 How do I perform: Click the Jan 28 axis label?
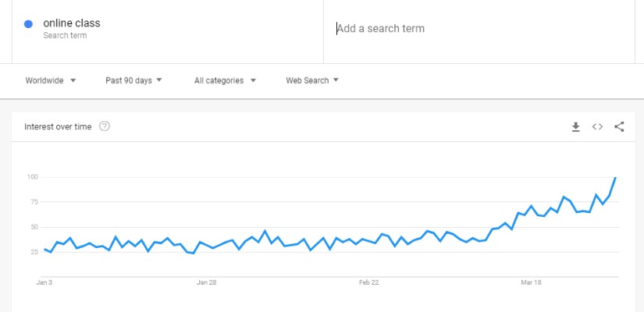(x=207, y=282)
